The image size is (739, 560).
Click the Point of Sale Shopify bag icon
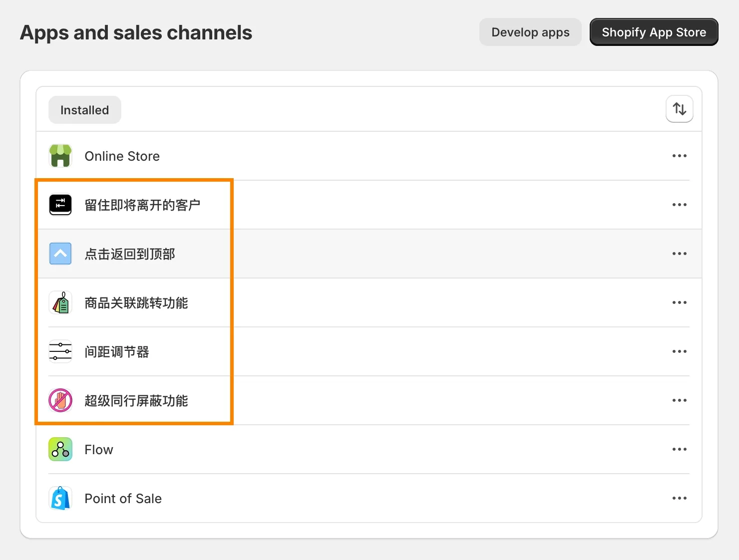[x=60, y=498]
